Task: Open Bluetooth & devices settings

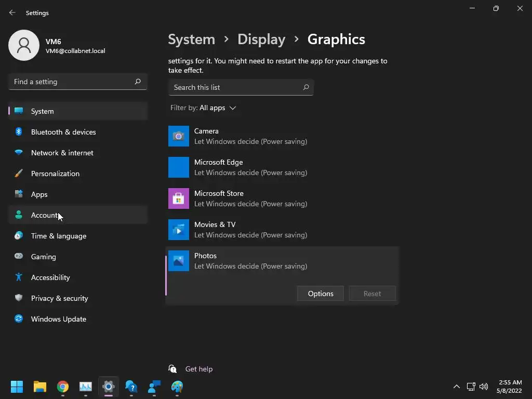Action: click(78, 132)
